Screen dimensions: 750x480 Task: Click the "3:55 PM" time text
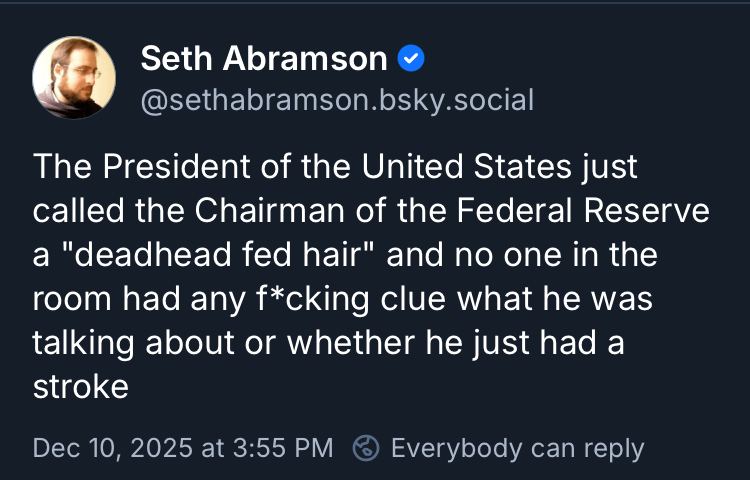[x=283, y=448]
